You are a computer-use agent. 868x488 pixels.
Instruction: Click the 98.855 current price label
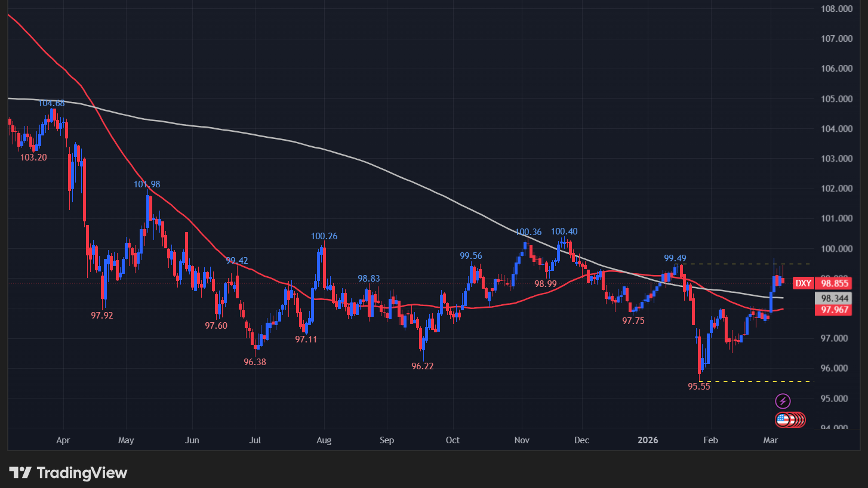(x=835, y=283)
